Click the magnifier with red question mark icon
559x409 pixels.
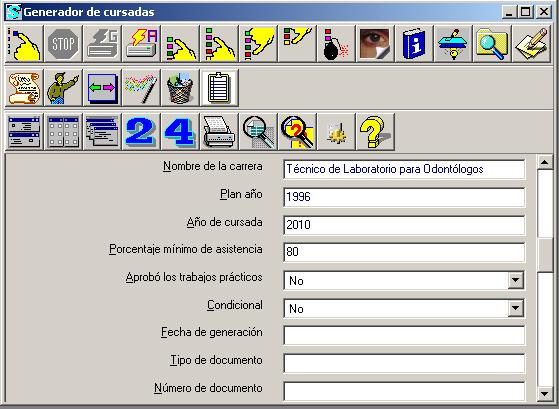[297, 132]
